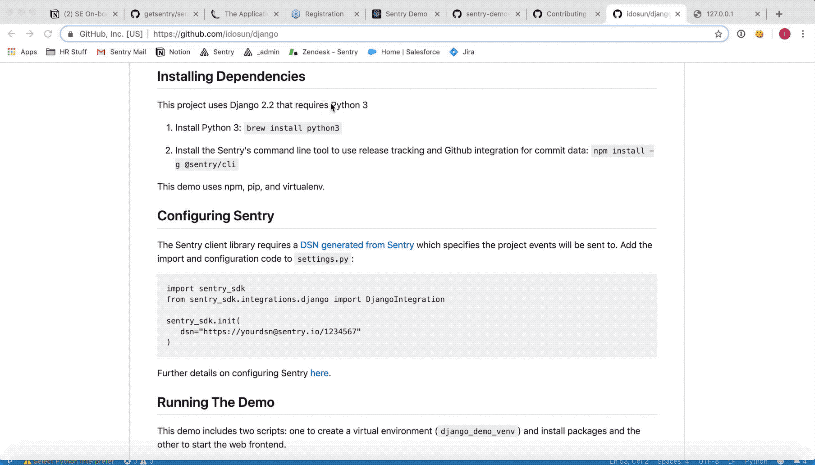This screenshot has width=815, height=465.
Task: Click the 'Installing Dependencies' heading
Action: click(x=231, y=76)
